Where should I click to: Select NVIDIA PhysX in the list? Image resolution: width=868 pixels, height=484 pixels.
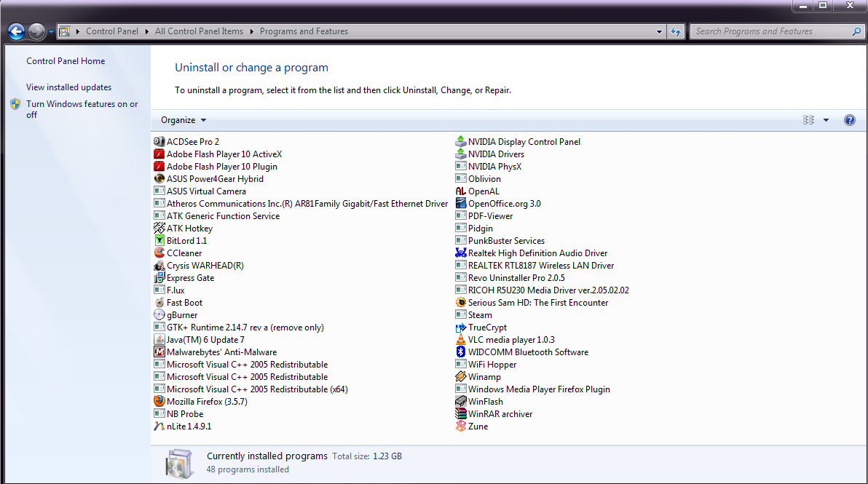[489, 167]
